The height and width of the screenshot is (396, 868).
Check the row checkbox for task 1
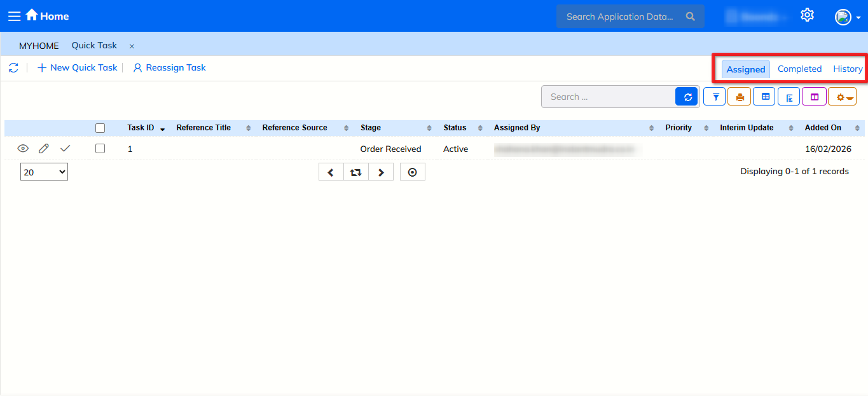(100, 149)
